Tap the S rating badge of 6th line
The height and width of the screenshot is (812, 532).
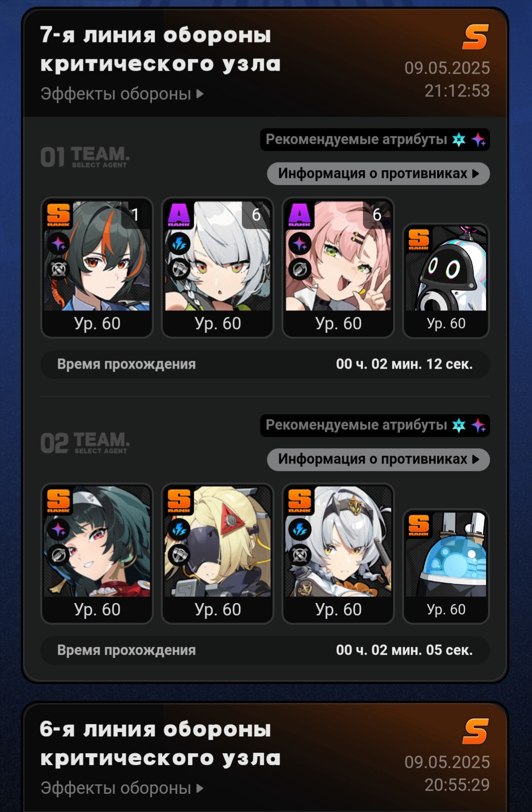point(475,731)
